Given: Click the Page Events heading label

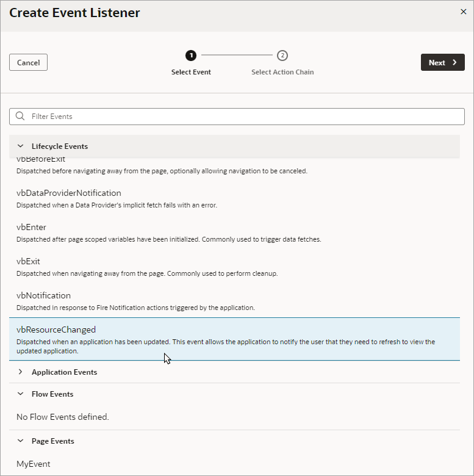Looking at the screenshot, I should 53,441.
